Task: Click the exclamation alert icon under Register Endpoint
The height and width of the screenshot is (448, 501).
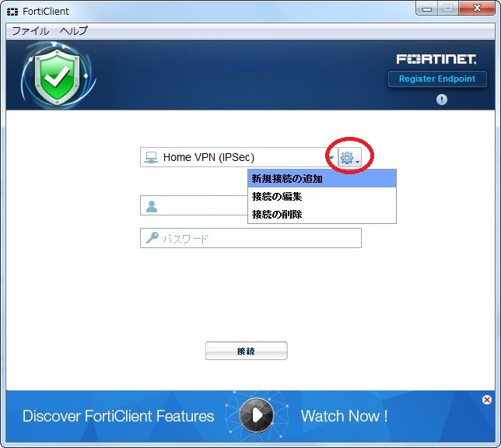Action: coord(442,100)
